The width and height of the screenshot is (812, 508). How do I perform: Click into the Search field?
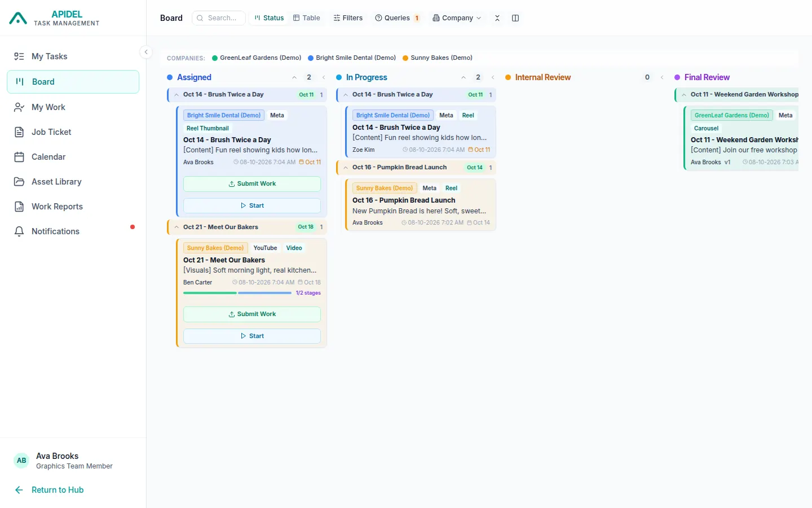[219, 18]
